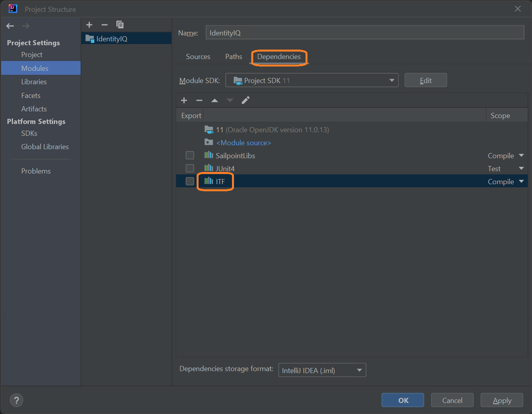
Task: Click the Export column header
Action: 191,116
